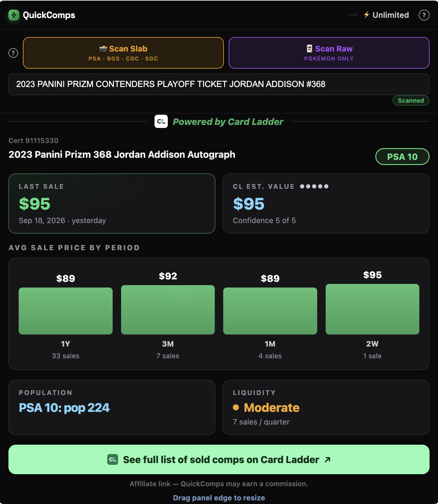Click the Card Ladder CL logo badge

(161, 121)
